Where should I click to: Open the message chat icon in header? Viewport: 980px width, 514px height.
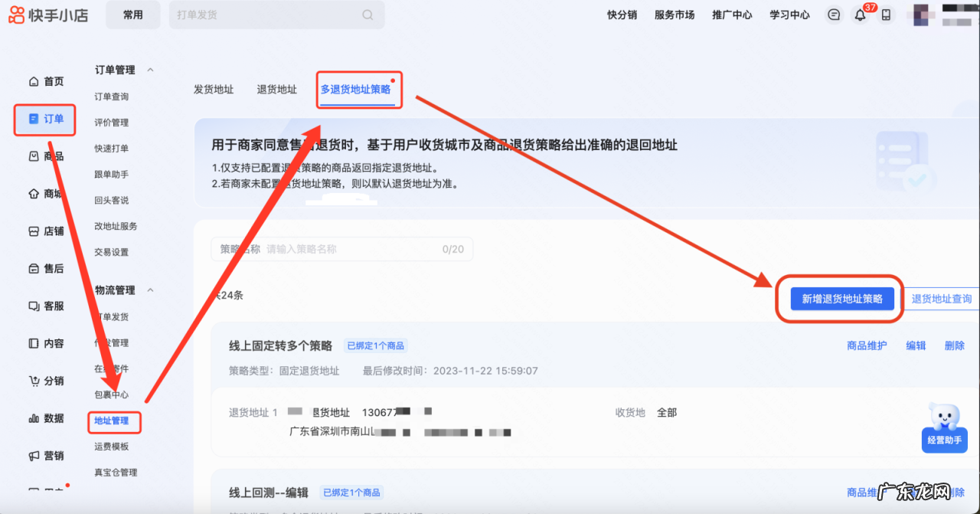pyautogui.click(x=834, y=15)
